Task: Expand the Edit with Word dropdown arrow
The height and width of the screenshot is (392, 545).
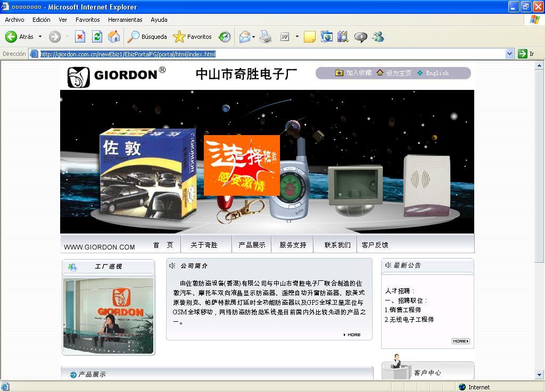Action: [297, 37]
